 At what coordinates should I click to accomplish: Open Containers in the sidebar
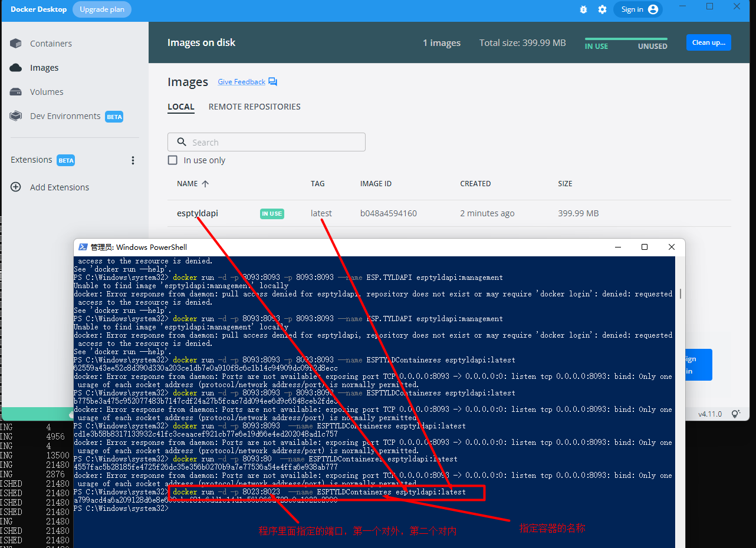(x=51, y=44)
